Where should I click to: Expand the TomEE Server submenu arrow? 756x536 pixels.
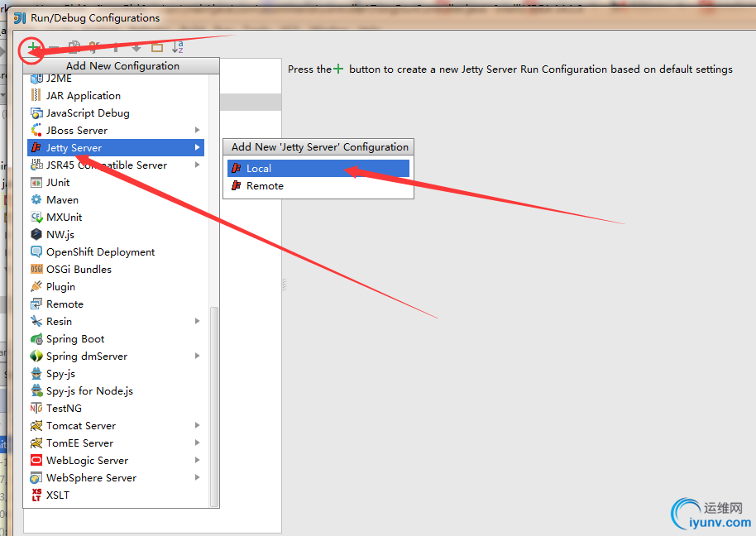click(x=197, y=442)
